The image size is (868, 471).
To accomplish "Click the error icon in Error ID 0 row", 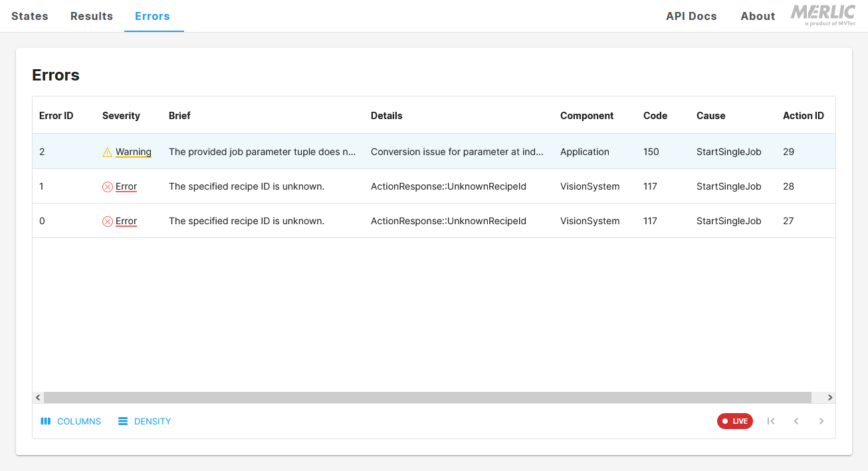I will [107, 222].
